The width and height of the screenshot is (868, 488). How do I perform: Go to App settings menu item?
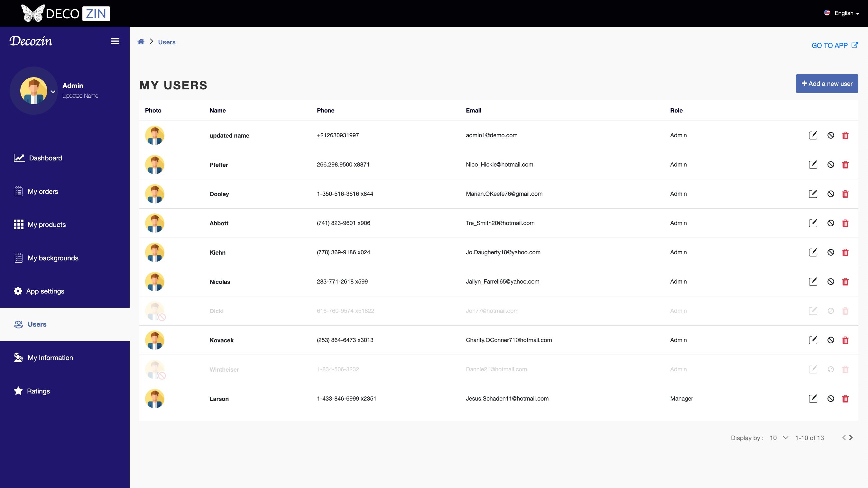click(x=45, y=291)
